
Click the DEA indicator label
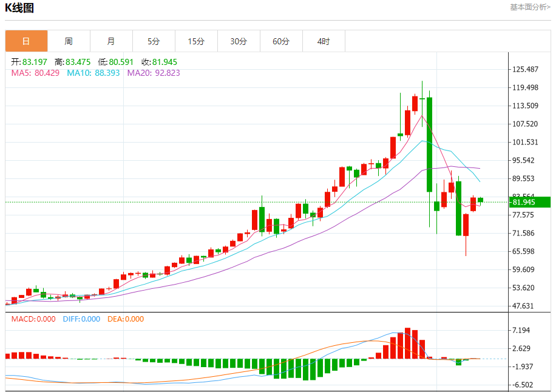pyautogui.click(x=126, y=319)
